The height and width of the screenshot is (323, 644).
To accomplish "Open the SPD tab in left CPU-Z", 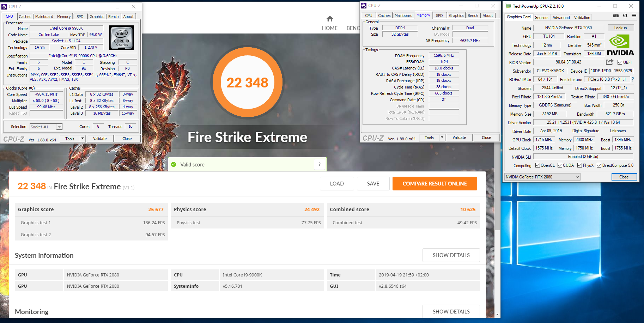I will pyautogui.click(x=80, y=17).
